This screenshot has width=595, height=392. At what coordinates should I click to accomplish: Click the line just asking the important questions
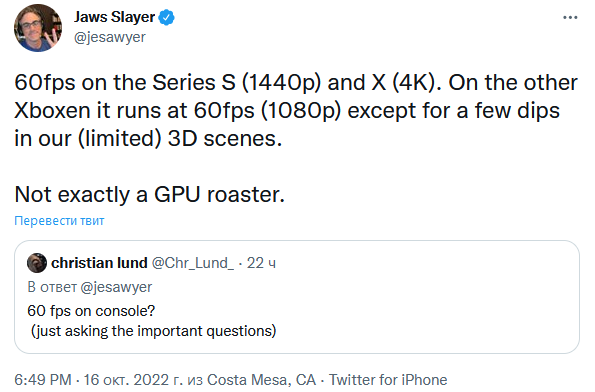(x=153, y=331)
